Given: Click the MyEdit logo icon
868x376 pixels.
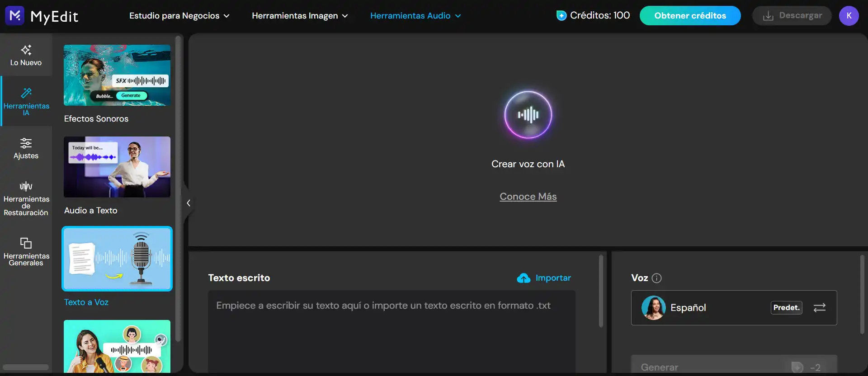Looking at the screenshot, I should (x=15, y=16).
